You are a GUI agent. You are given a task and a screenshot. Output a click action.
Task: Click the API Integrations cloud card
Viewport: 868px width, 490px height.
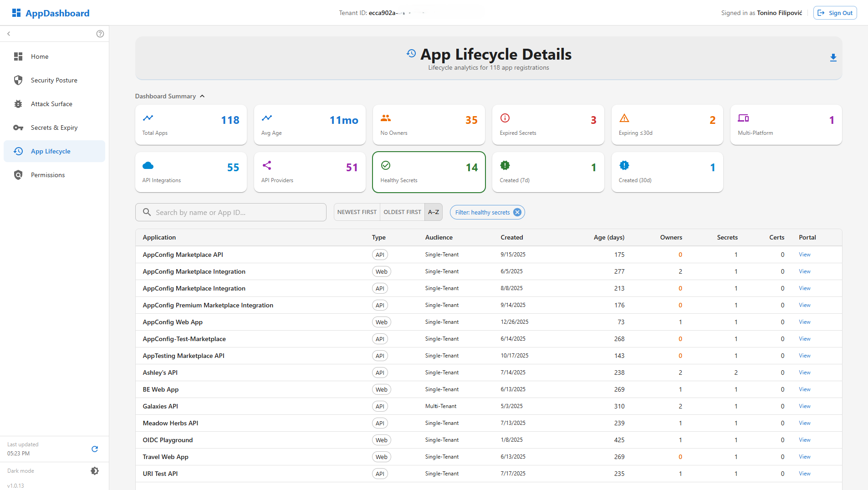click(191, 172)
